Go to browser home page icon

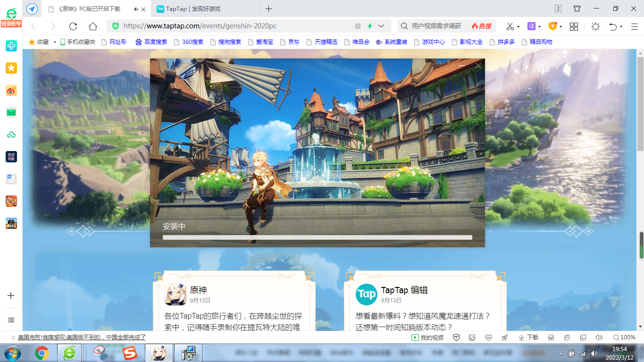pyautogui.click(x=93, y=26)
